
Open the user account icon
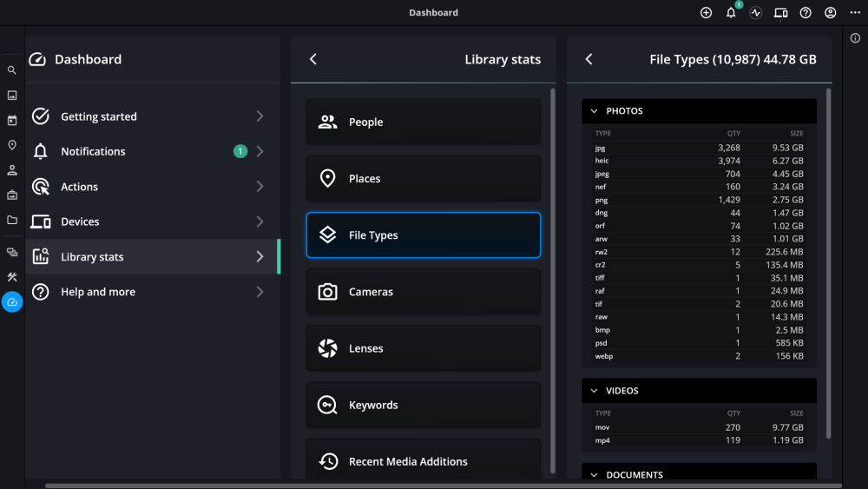point(831,13)
